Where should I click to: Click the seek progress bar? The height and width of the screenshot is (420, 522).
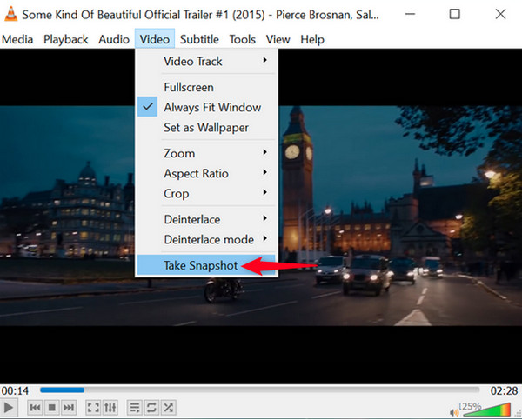259,390
